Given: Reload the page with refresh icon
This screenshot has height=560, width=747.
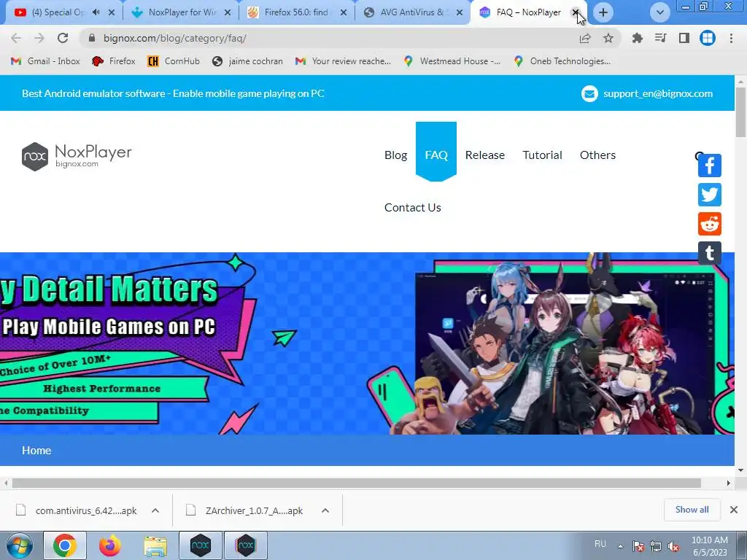Looking at the screenshot, I should click(63, 38).
